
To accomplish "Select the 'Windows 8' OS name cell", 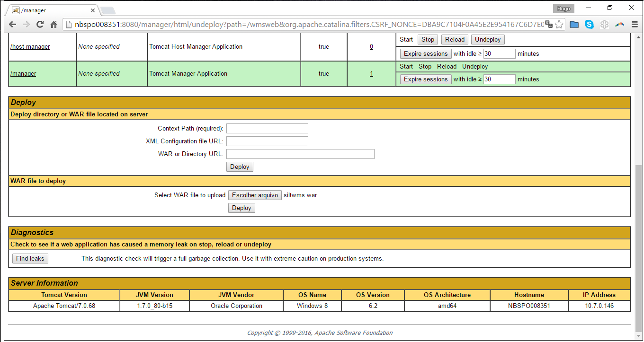I will click(313, 306).
